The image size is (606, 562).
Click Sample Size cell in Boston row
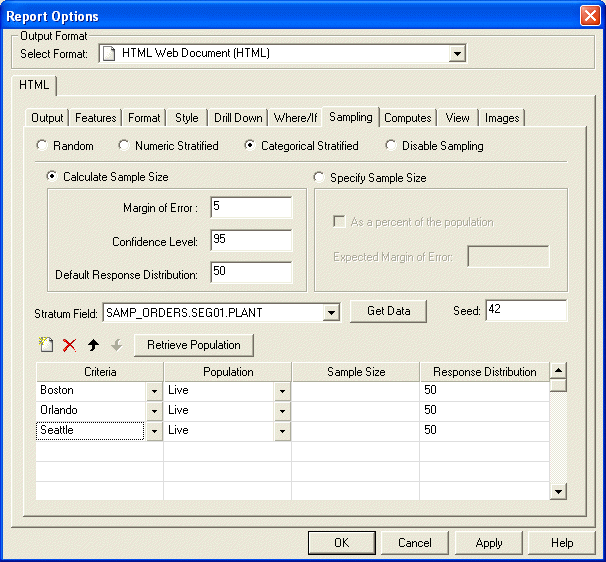[x=356, y=391]
